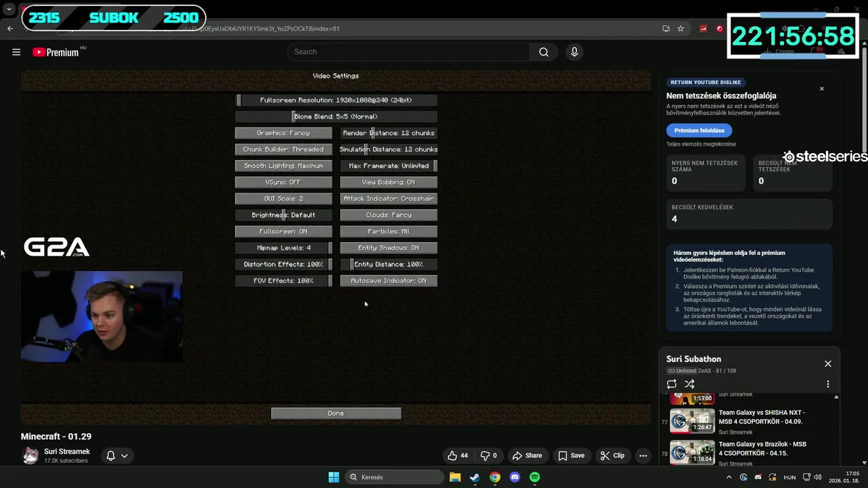Click the 1:53:00 playlist video thumbnail
Image resolution: width=868 pixels, height=488 pixels.
[692, 398]
